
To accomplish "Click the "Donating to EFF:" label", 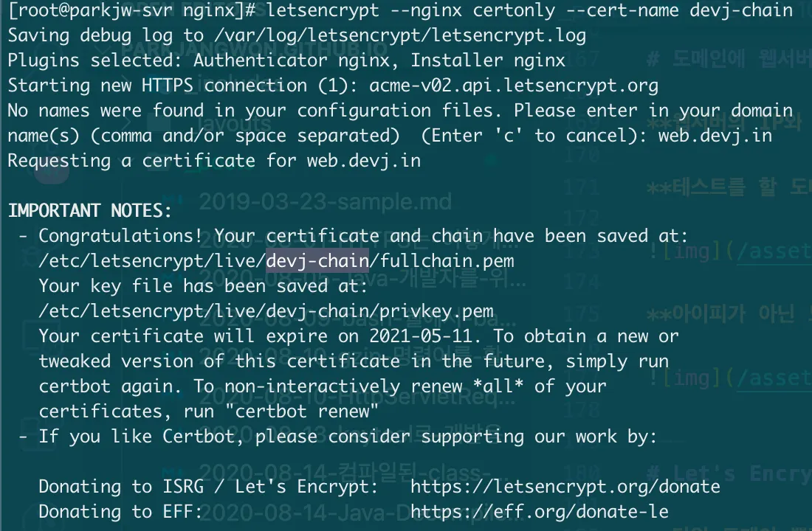I will (120, 511).
